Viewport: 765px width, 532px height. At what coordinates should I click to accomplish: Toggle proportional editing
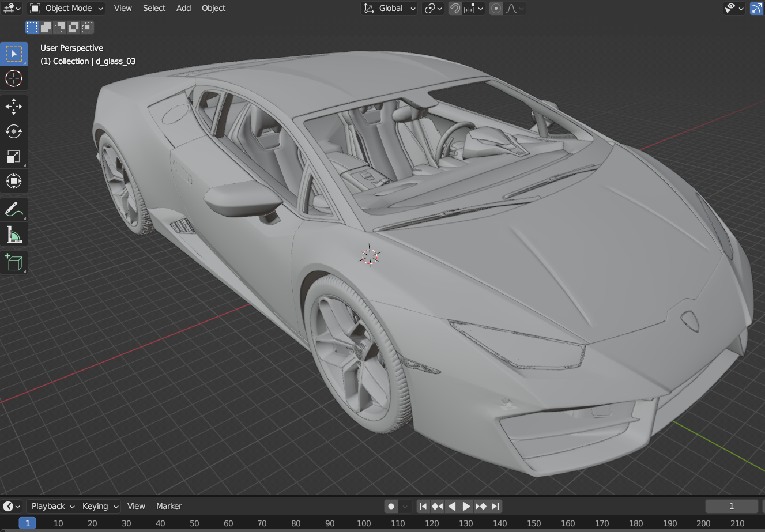tap(496, 8)
